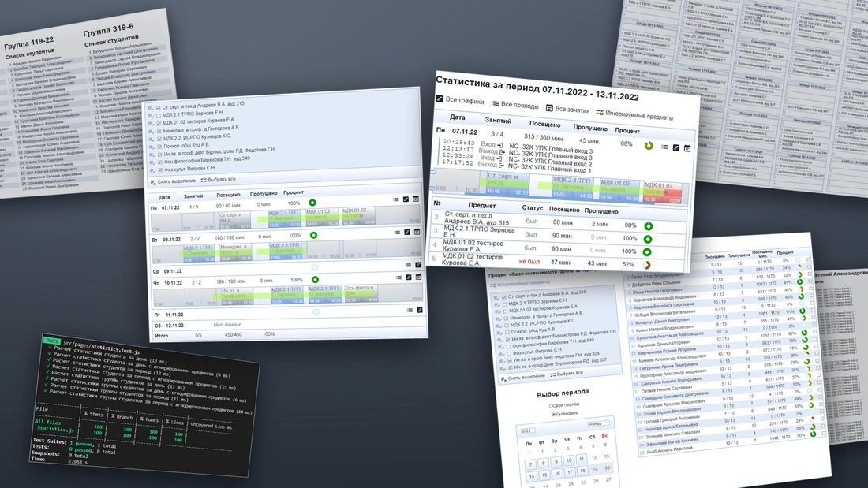
Task: Click green 100% ring in Вт 08.11.22 row
Action: pyautogui.click(x=313, y=236)
